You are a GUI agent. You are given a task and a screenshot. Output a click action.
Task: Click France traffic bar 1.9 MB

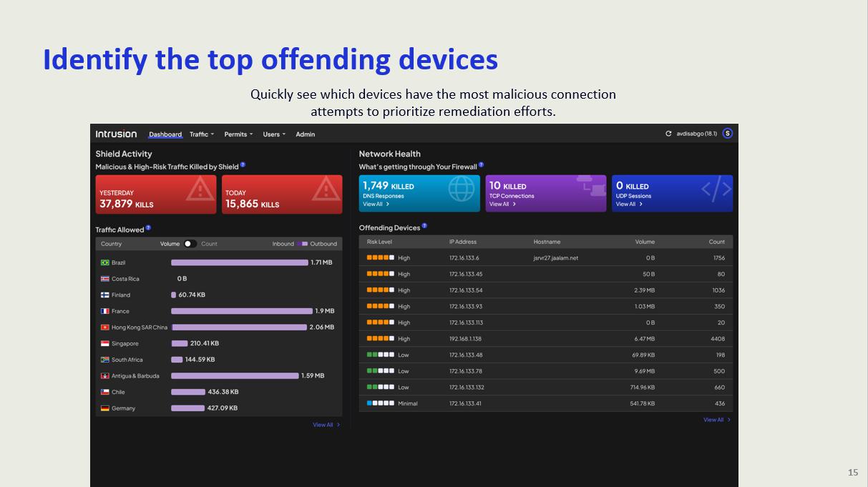pyautogui.click(x=242, y=311)
